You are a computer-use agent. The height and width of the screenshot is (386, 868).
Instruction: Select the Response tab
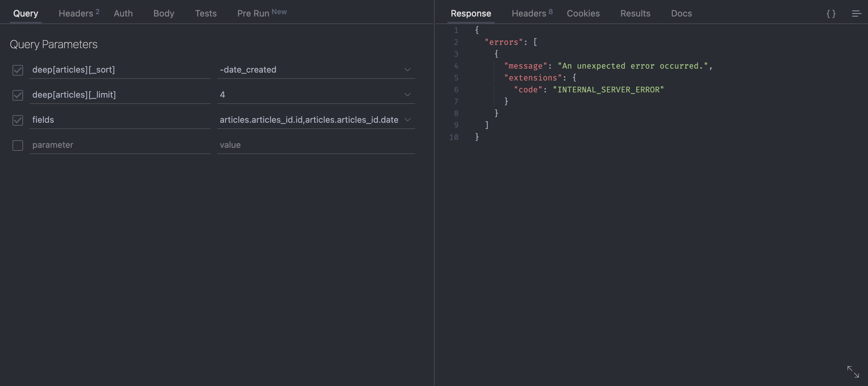tap(471, 13)
